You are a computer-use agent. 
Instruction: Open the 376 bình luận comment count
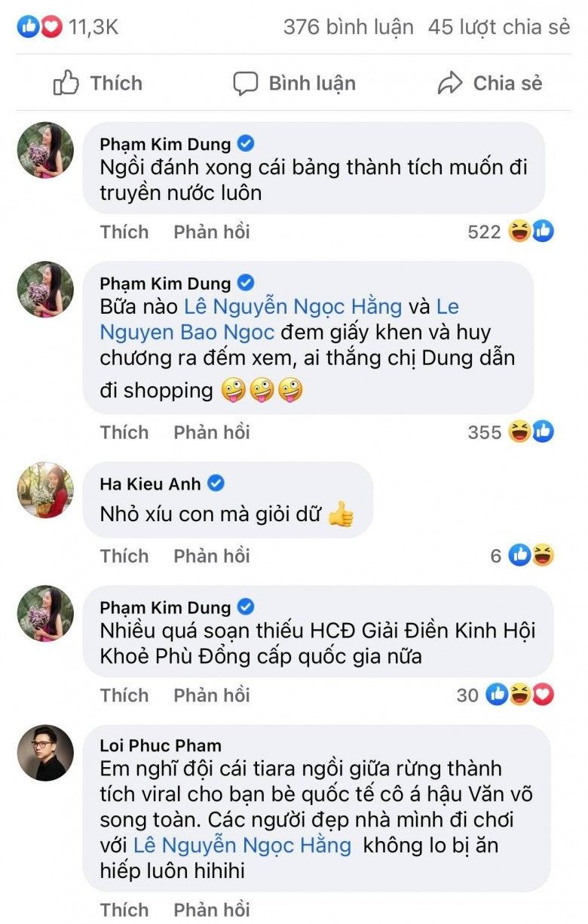(x=348, y=27)
